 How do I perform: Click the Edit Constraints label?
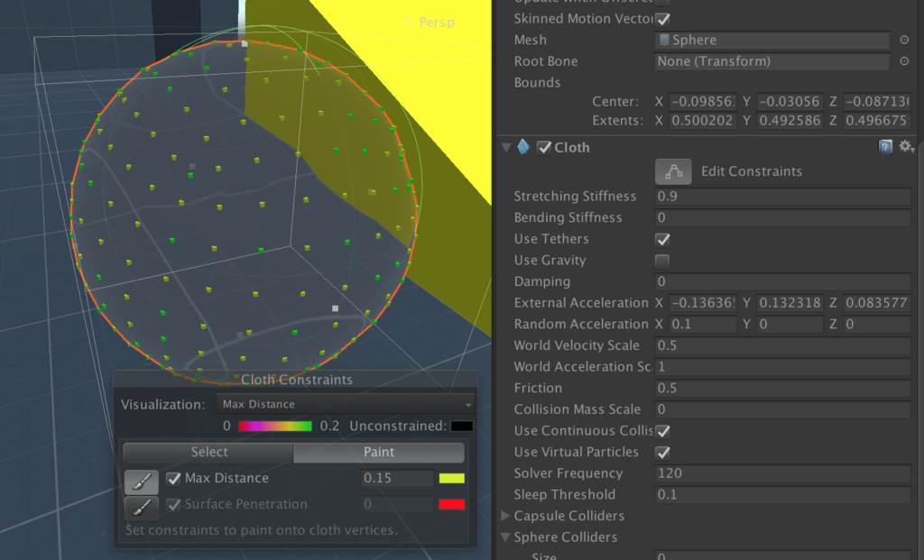point(752,171)
